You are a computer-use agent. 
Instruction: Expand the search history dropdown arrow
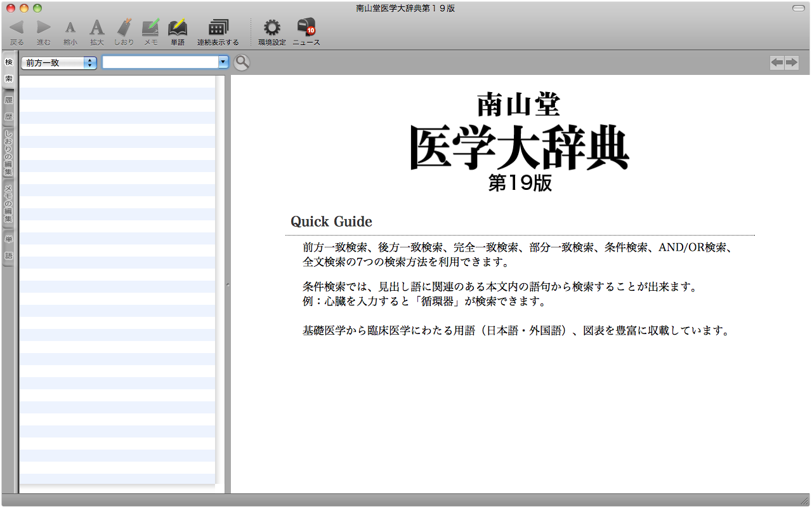coord(223,62)
